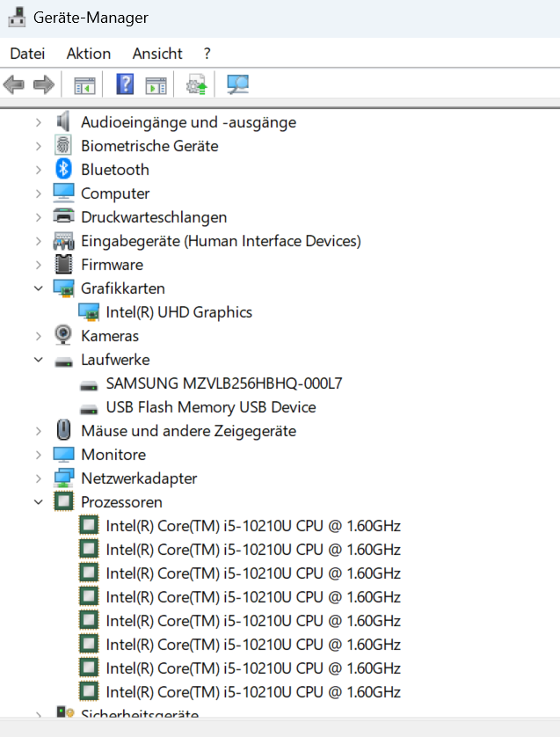Click the Forward arrow in the toolbar
Screen dimensions: 560x737
pyautogui.click(x=43, y=84)
